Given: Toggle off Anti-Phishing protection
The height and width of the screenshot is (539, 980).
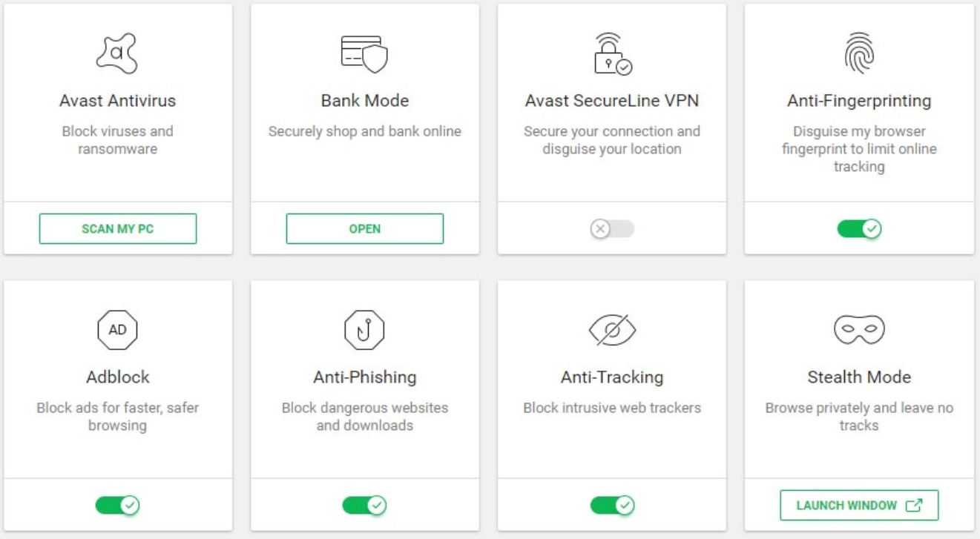Looking at the screenshot, I should 364,506.
